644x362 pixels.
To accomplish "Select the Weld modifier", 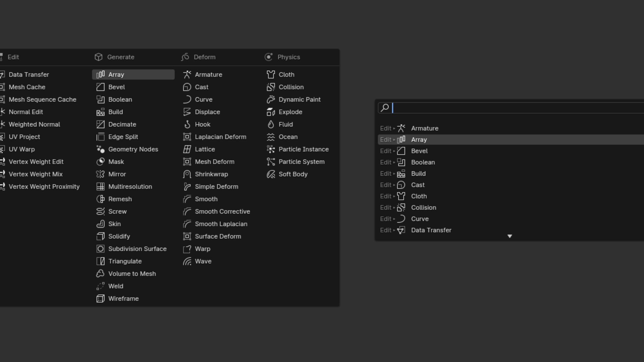I will [133, 286].
